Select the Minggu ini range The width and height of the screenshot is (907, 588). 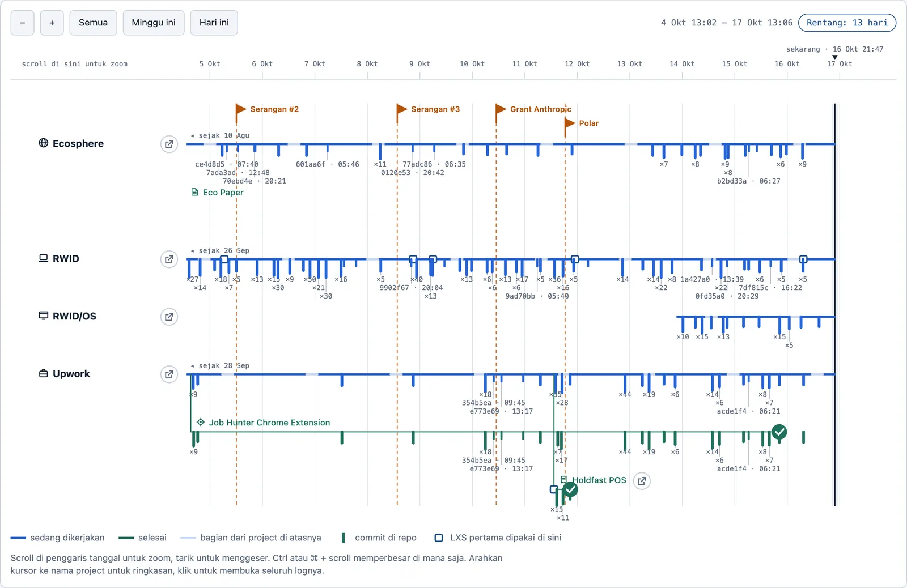154,23
